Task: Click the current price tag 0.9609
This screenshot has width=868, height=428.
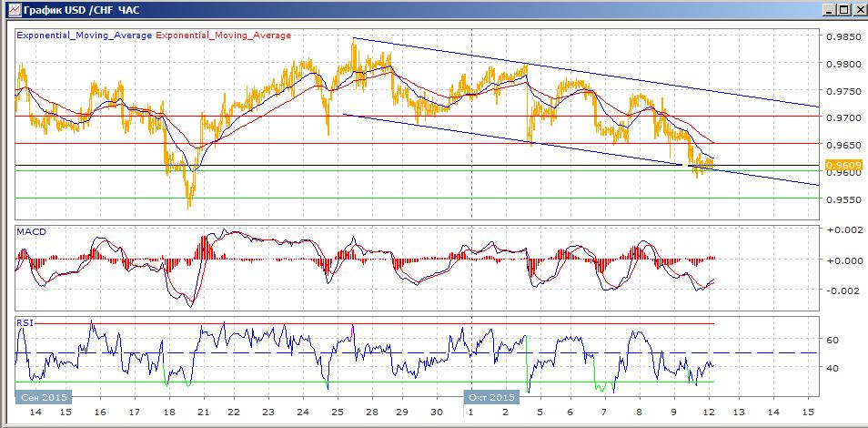Action: (843, 165)
